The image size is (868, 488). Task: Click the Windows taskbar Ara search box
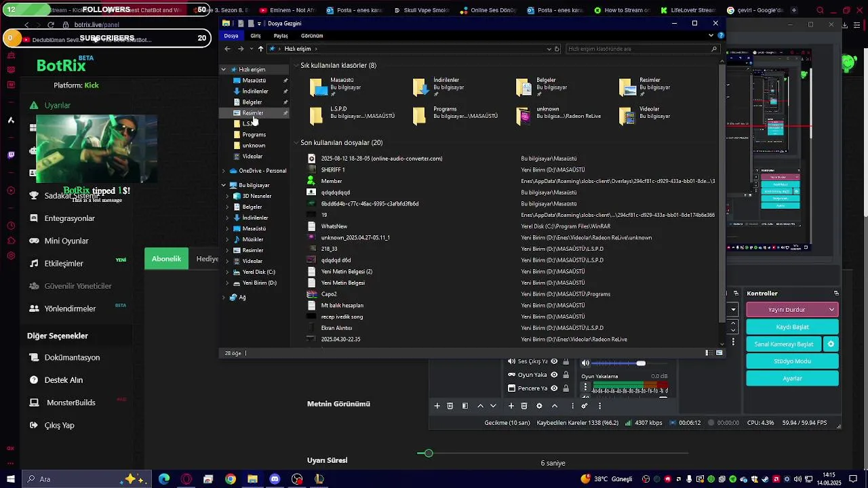(86, 479)
